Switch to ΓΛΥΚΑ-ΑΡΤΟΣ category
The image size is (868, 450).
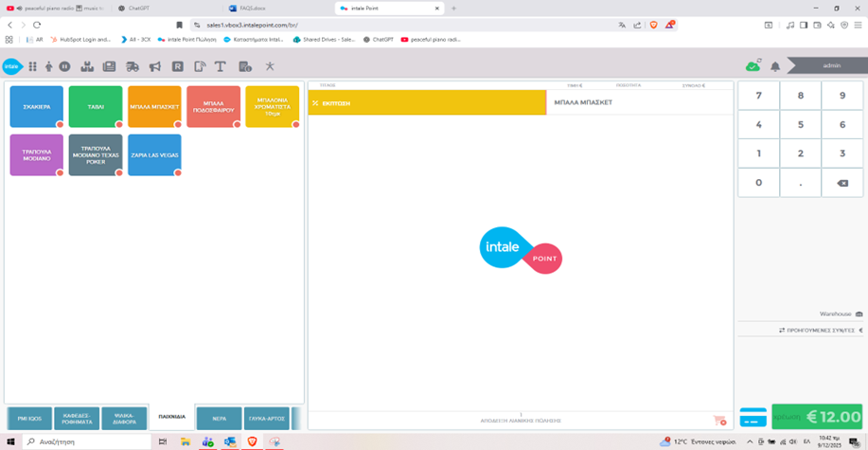pos(267,418)
